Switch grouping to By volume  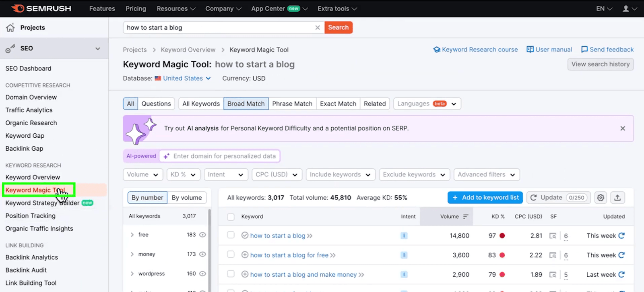[x=187, y=198]
